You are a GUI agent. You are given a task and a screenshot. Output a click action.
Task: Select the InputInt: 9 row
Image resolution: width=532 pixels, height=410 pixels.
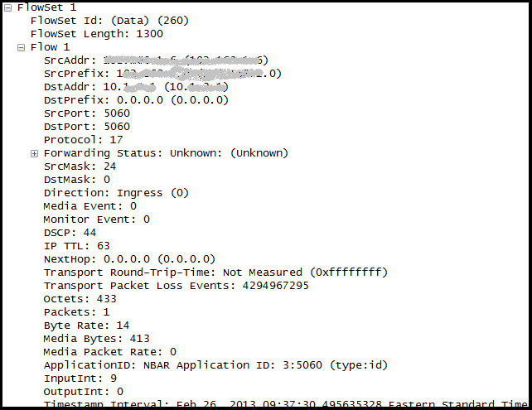pyautogui.click(x=80, y=379)
